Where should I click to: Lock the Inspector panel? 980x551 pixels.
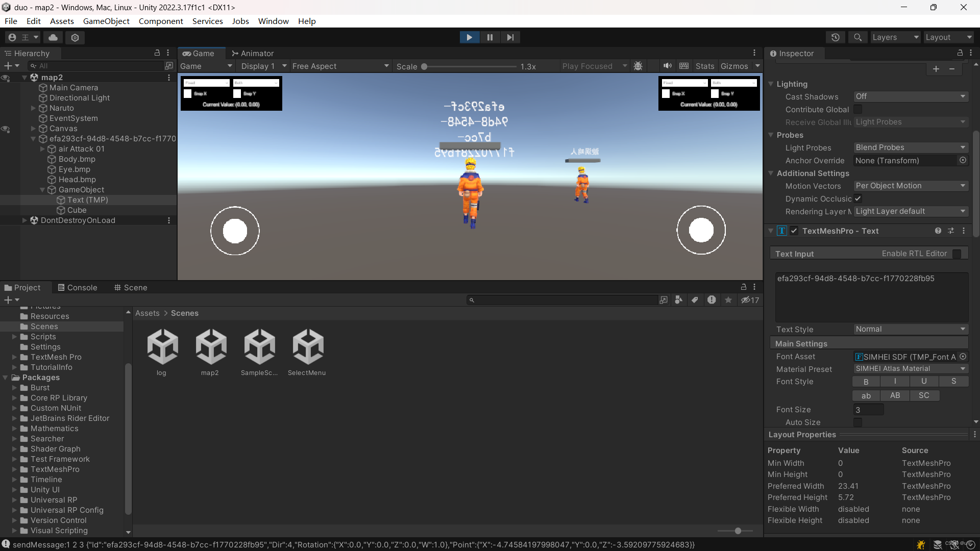(960, 53)
